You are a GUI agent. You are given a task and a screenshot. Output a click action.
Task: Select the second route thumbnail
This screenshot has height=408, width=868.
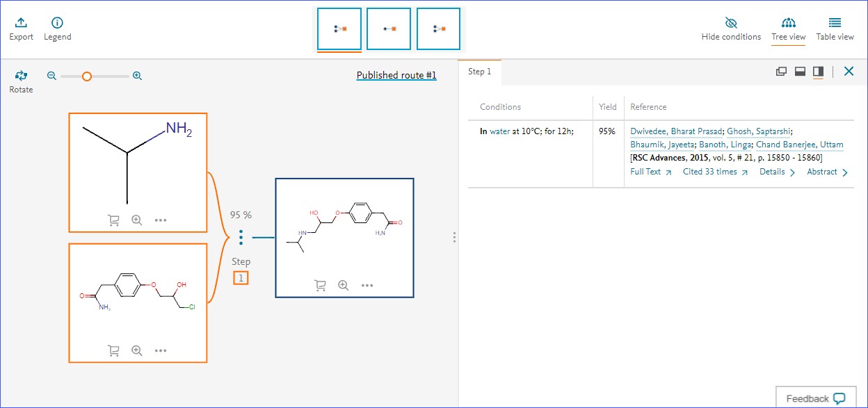tap(389, 29)
